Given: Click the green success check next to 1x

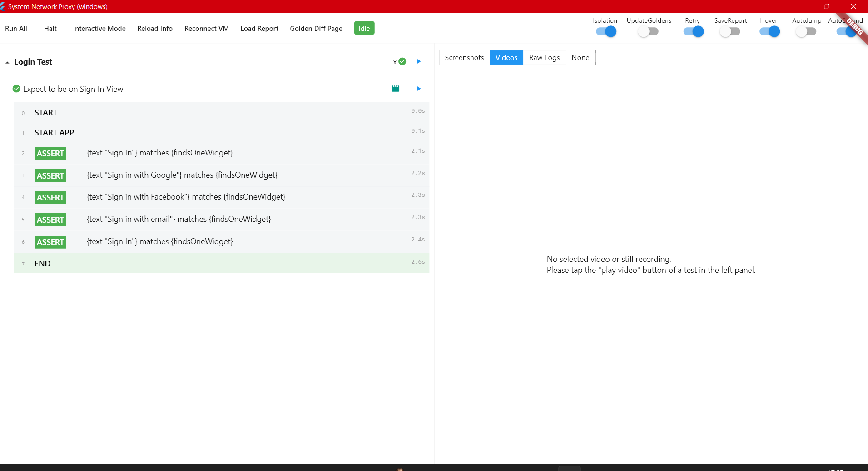Looking at the screenshot, I should pyautogui.click(x=402, y=61).
